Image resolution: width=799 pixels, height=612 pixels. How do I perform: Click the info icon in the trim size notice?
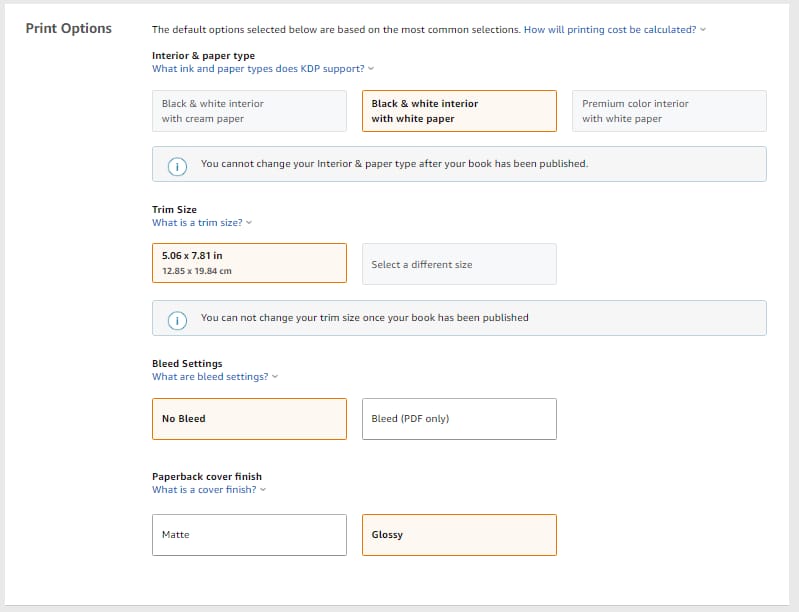(177, 319)
